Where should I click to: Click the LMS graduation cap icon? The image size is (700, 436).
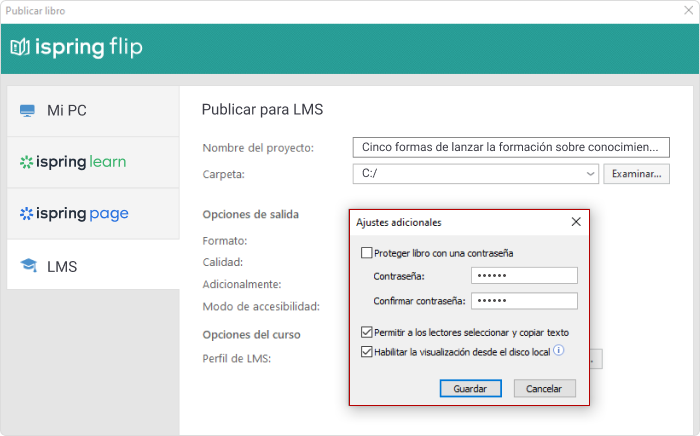pyautogui.click(x=29, y=265)
